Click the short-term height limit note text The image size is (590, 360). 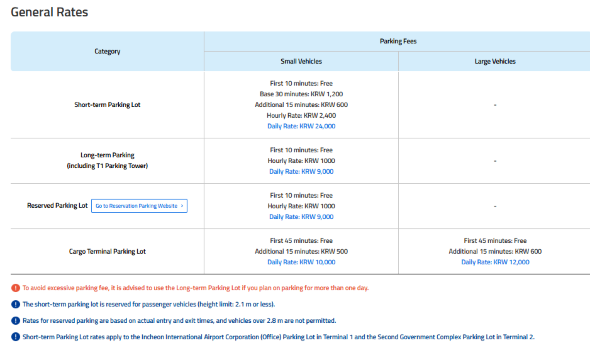click(x=149, y=304)
